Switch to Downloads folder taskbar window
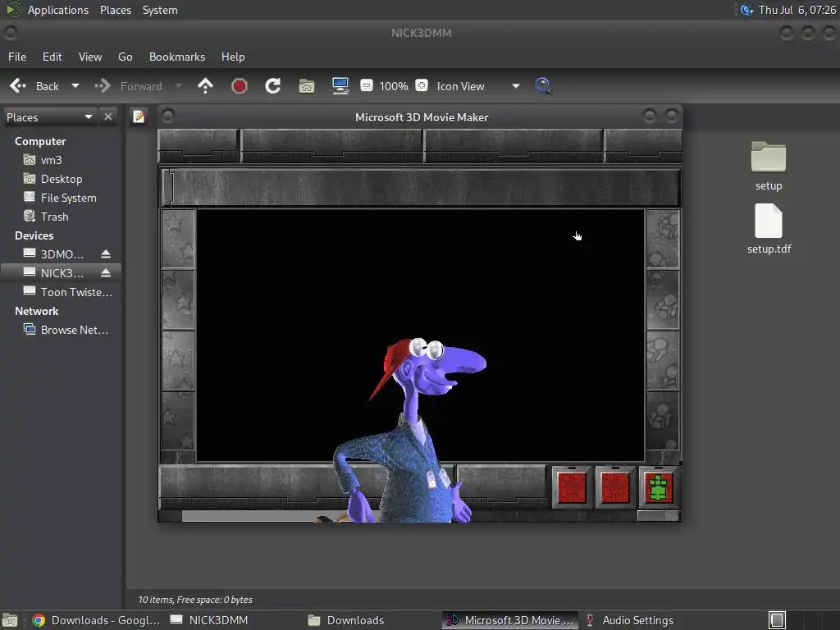This screenshot has width=840, height=630. tap(345, 620)
